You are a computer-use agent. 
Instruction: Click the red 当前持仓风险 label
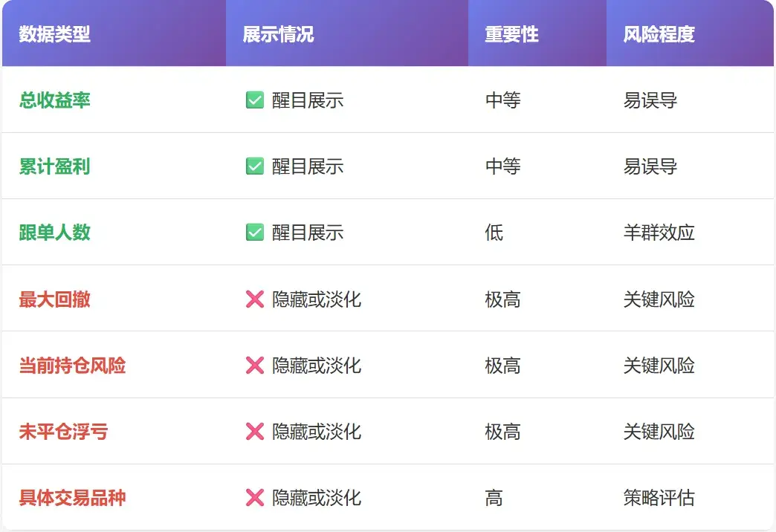72,366
